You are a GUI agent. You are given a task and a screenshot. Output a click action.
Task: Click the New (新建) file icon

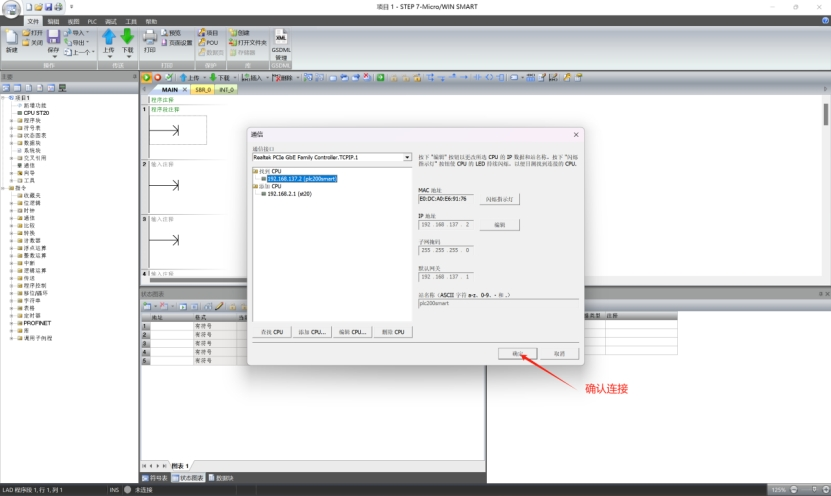[x=11, y=38]
